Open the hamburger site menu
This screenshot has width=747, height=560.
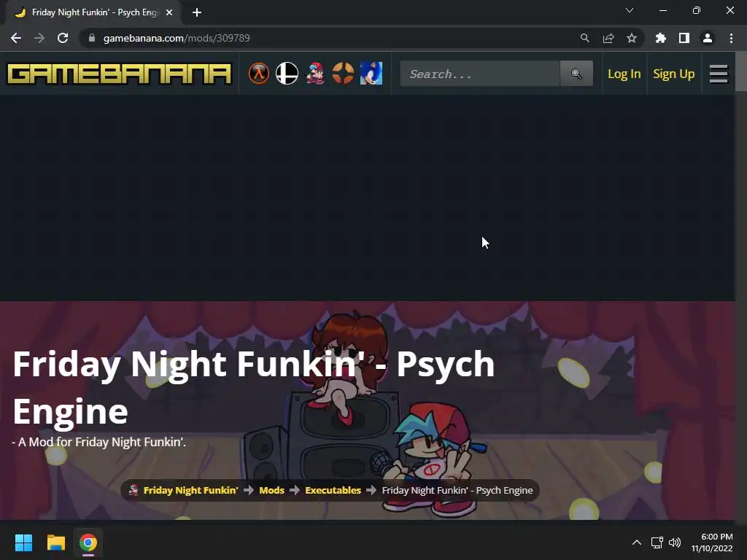tap(719, 74)
